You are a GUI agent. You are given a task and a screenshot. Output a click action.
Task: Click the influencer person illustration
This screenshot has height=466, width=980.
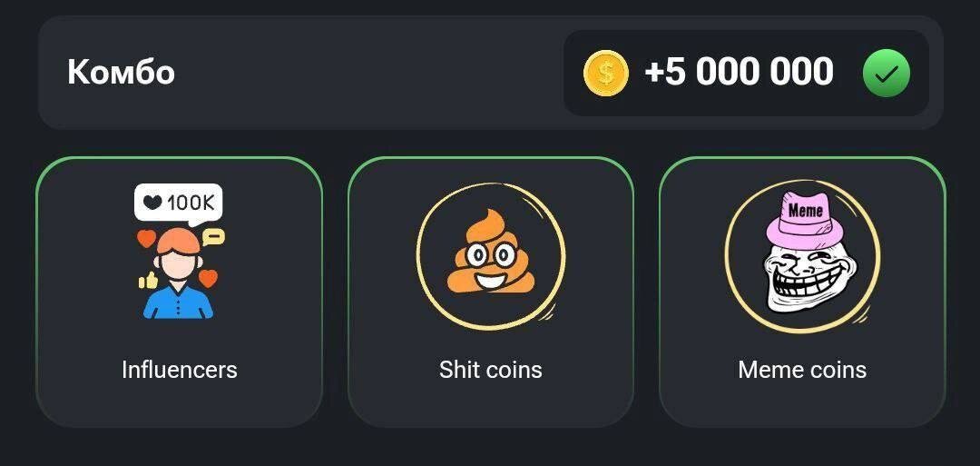click(178, 273)
